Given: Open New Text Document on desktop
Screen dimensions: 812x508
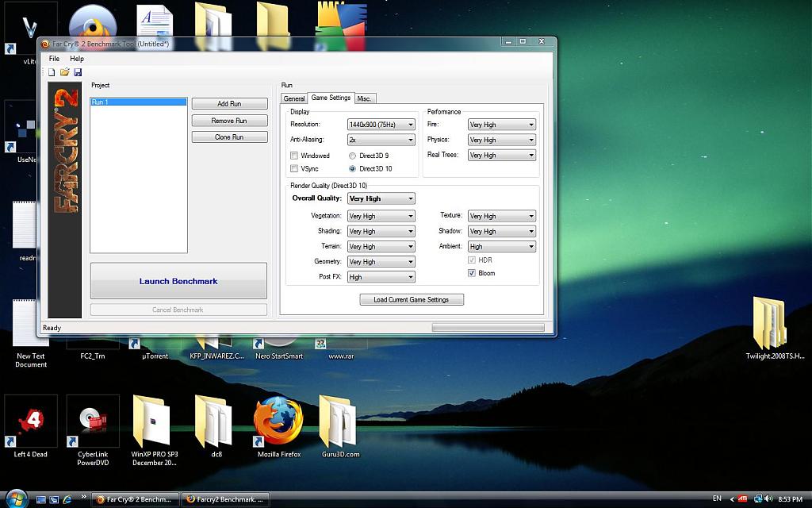Looking at the screenshot, I should [x=31, y=333].
